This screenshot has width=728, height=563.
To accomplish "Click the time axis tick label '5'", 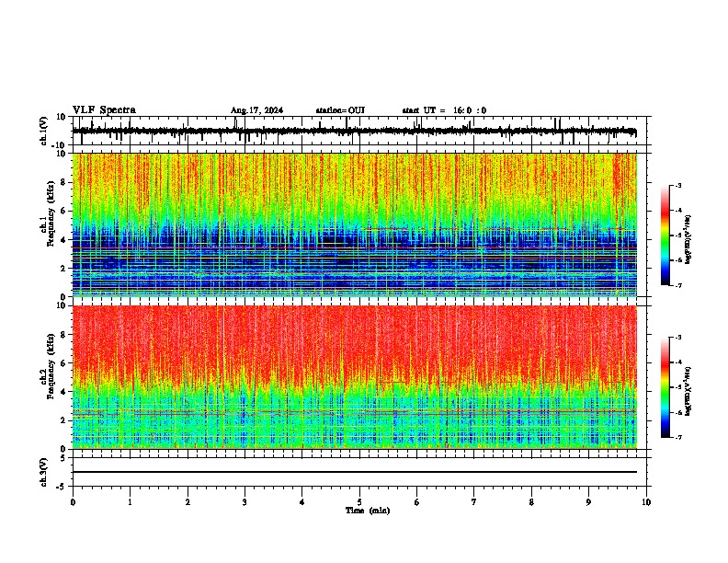I will pos(359,502).
